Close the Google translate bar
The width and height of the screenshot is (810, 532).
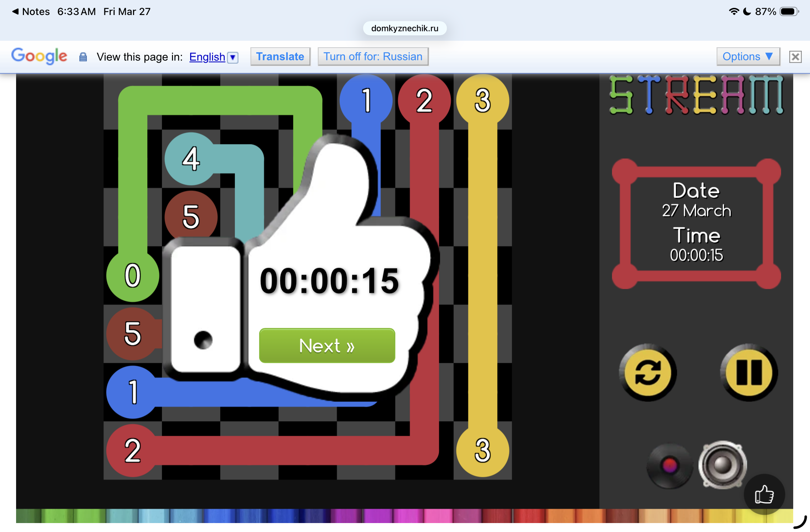click(x=795, y=57)
